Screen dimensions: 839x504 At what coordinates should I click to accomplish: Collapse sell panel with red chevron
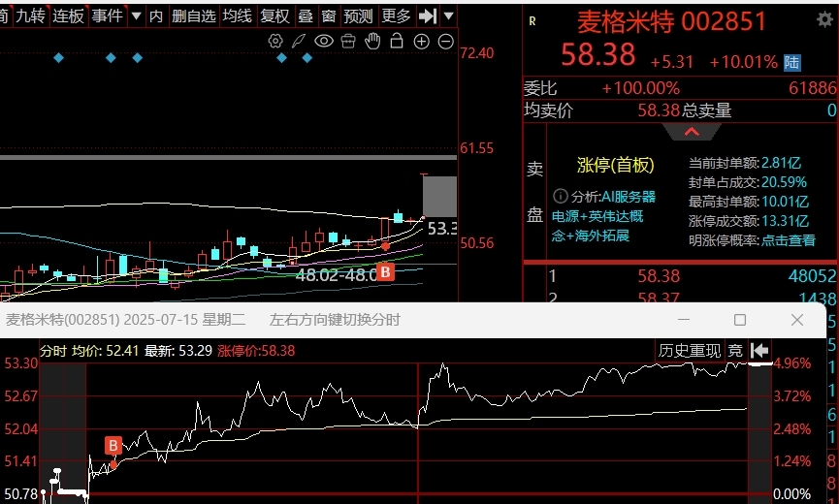coord(692,132)
